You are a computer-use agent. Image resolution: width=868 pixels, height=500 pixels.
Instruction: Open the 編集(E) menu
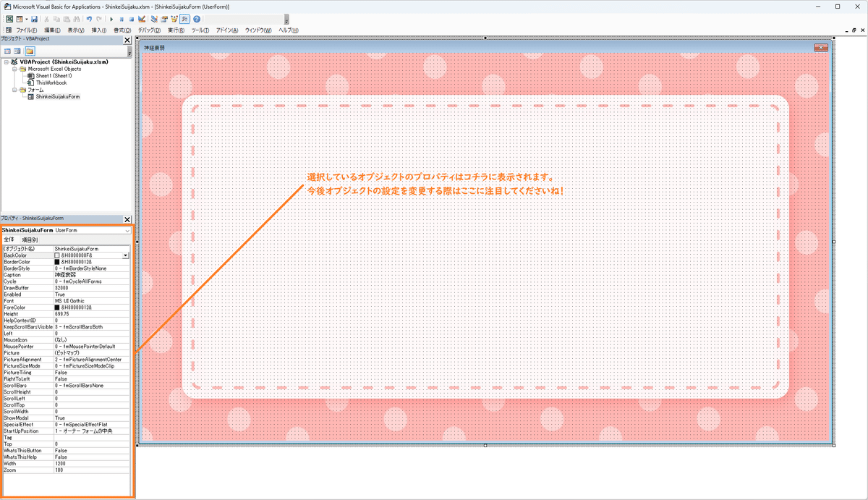coord(52,30)
